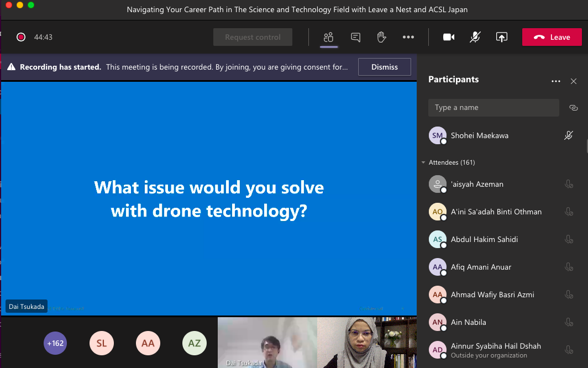The image size is (588, 368).
Task: Type a name search field
Action: (493, 108)
